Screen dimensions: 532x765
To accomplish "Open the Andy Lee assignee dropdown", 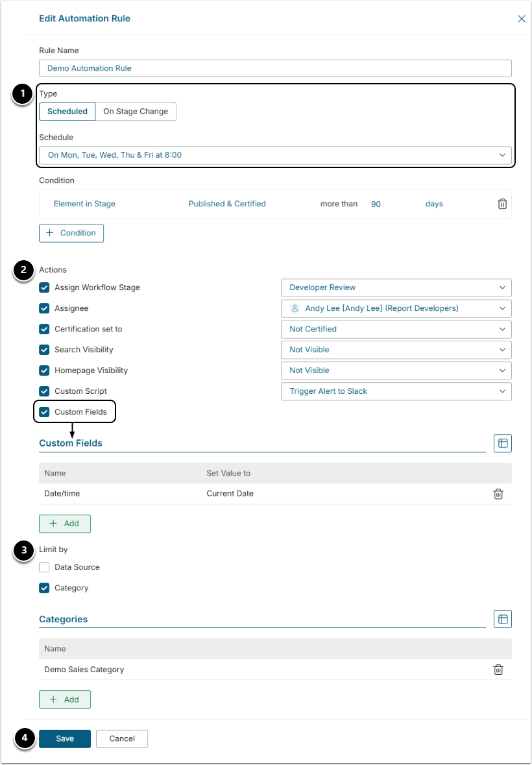I will pos(396,308).
